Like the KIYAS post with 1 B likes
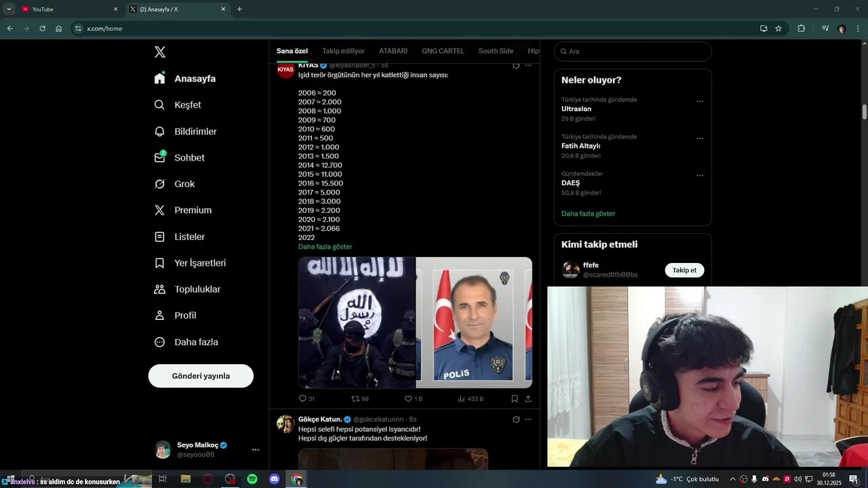Image resolution: width=868 pixels, height=488 pixels. [413, 399]
